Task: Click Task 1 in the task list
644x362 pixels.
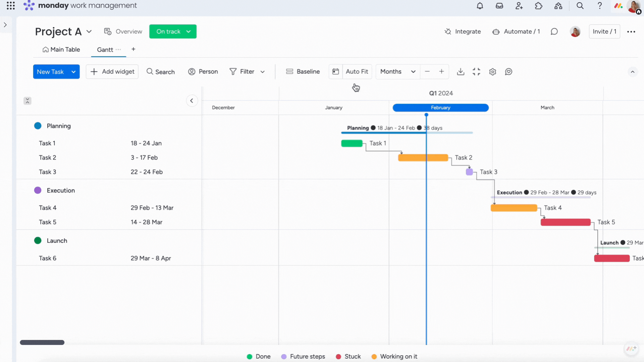Action: pos(47,143)
